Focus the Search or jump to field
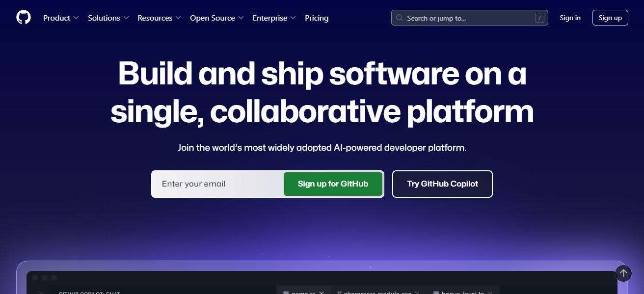This screenshot has width=644, height=294. [469, 18]
